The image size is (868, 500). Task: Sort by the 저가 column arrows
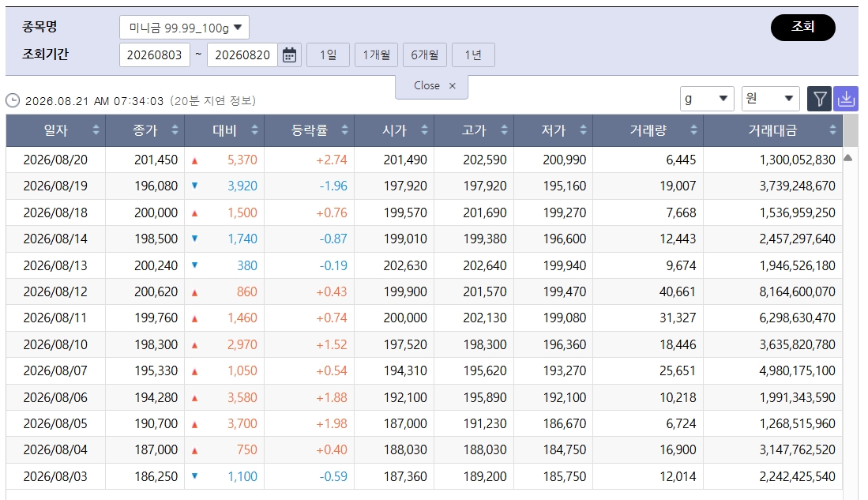pyautogui.click(x=583, y=130)
